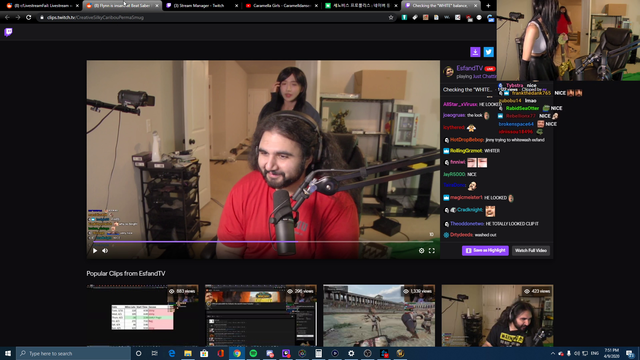Open the Calculator app in taskbar
This screenshot has width=640, height=360.
[x=318, y=353]
